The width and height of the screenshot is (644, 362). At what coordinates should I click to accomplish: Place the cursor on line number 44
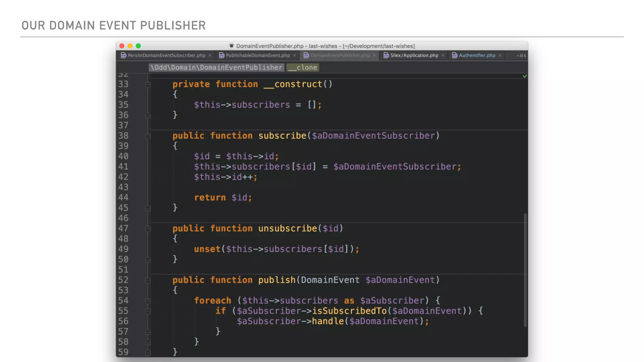[x=123, y=198]
